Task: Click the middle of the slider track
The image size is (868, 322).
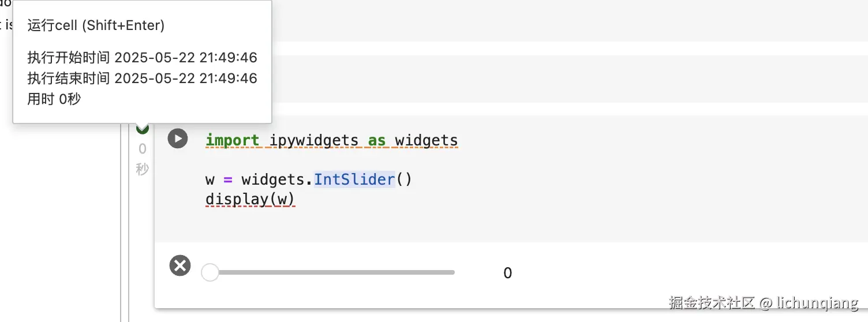Action: (332, 272)
